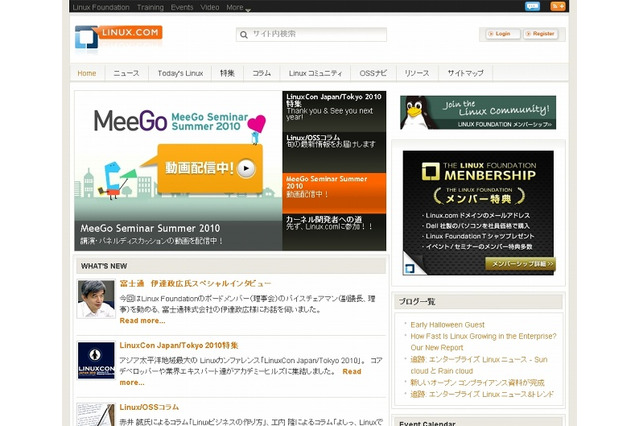Image resolution: width=640 pixels, height=426 pixels.
Task: Select the リソース navigation tab
Action: (x=417, y=73)
